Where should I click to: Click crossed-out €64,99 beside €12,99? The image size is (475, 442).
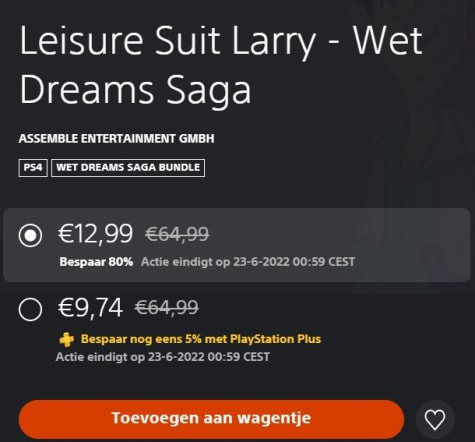click(x=177, y=234)
